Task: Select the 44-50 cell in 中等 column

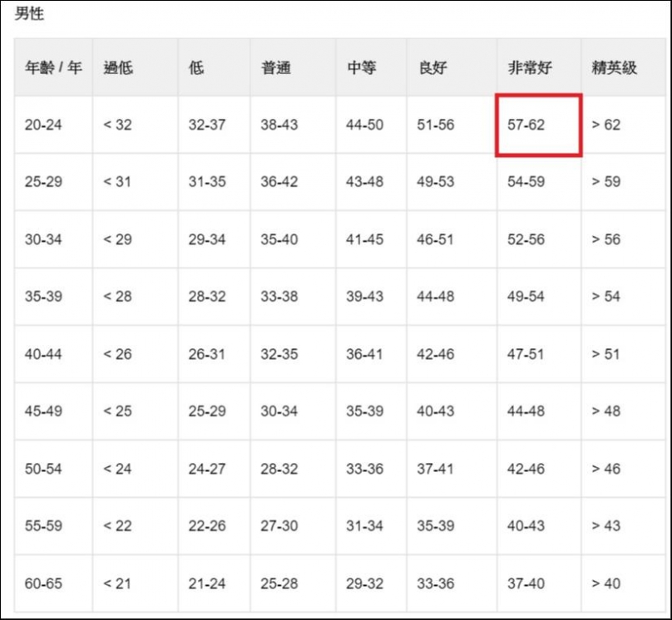Action: pos(365,125)
